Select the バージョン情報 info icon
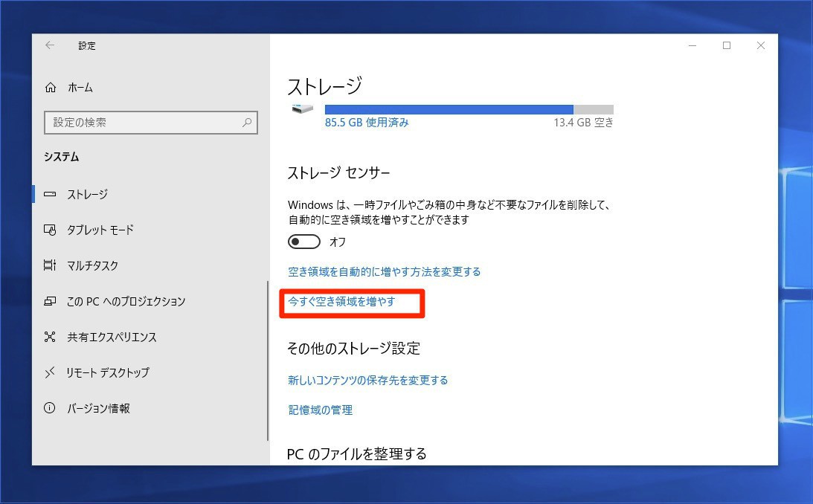 pos(50,408)
